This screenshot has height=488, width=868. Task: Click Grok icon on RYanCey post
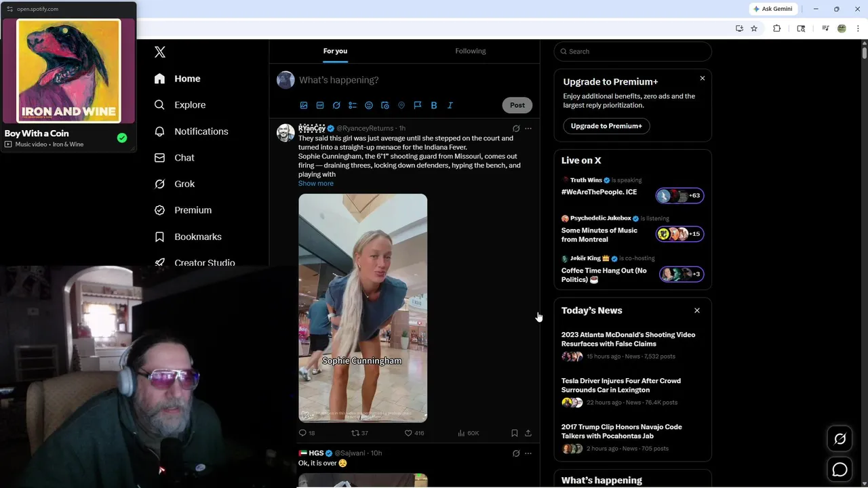click(x=516, y=128)
